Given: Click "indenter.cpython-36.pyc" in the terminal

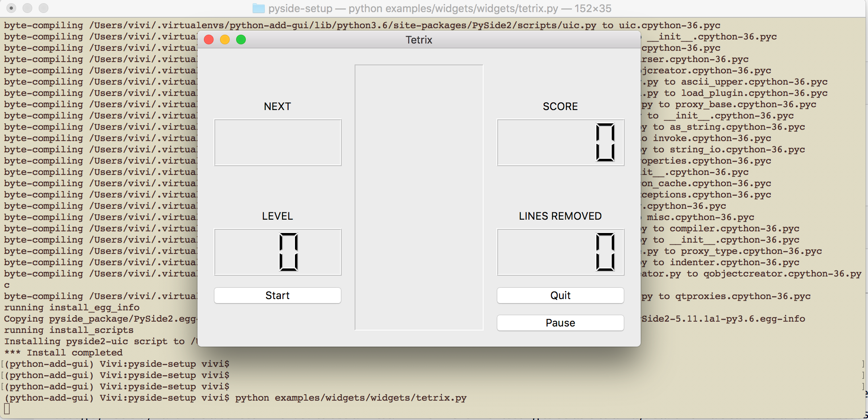Looking at the screenshot, I should tap(735, 262).
